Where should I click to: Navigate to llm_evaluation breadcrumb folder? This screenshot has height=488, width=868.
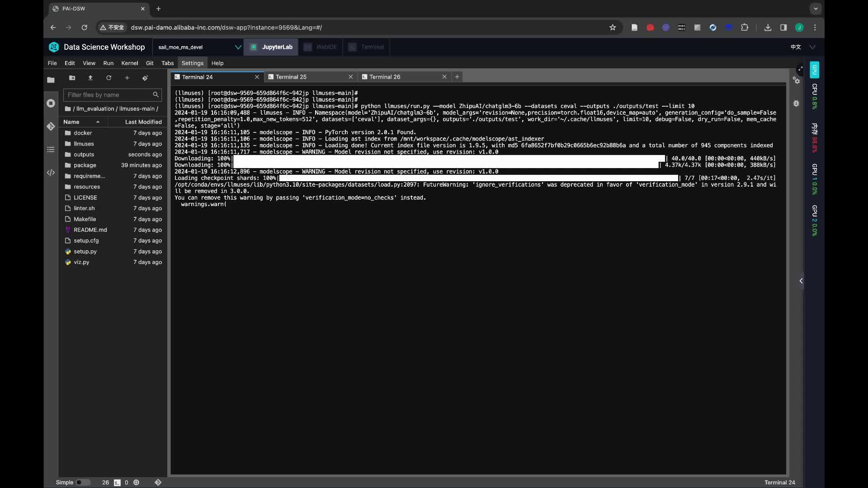point(95,109)
